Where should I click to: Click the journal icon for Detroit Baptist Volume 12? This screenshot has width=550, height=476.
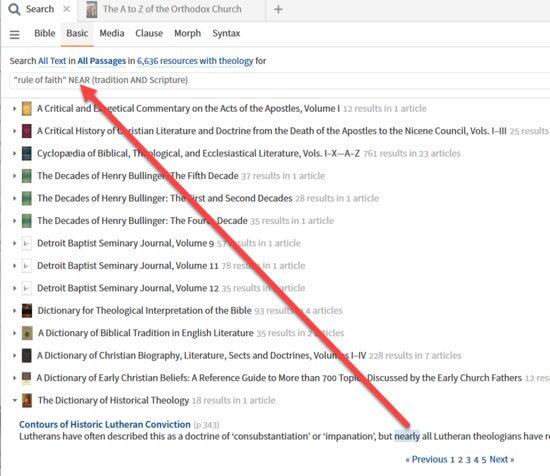pos(27,288)
